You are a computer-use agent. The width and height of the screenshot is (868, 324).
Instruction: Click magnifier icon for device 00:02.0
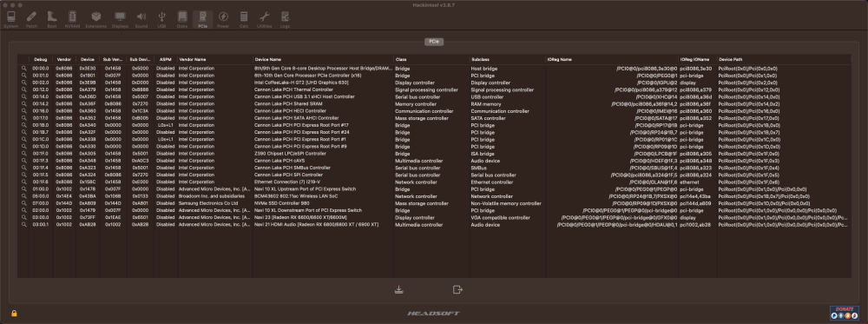[x=23, y=83]
